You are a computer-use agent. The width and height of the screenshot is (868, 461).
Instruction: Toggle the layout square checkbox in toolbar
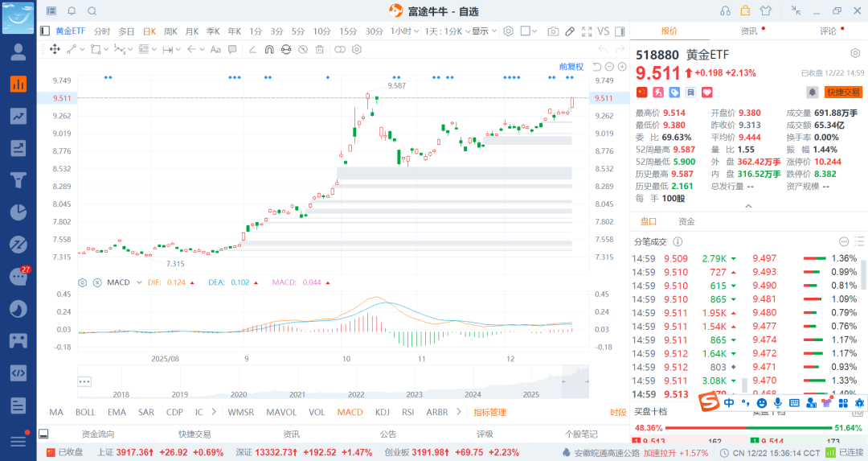tap(526, 31)
